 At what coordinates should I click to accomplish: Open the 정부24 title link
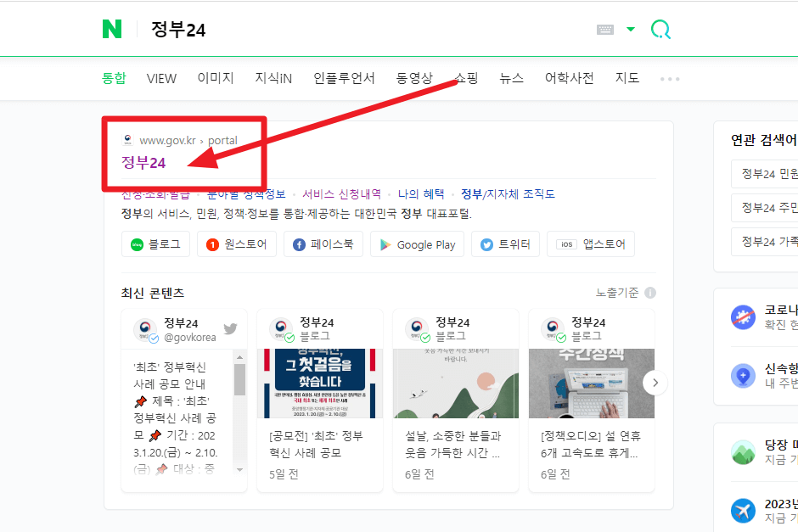tap(143, 163)
